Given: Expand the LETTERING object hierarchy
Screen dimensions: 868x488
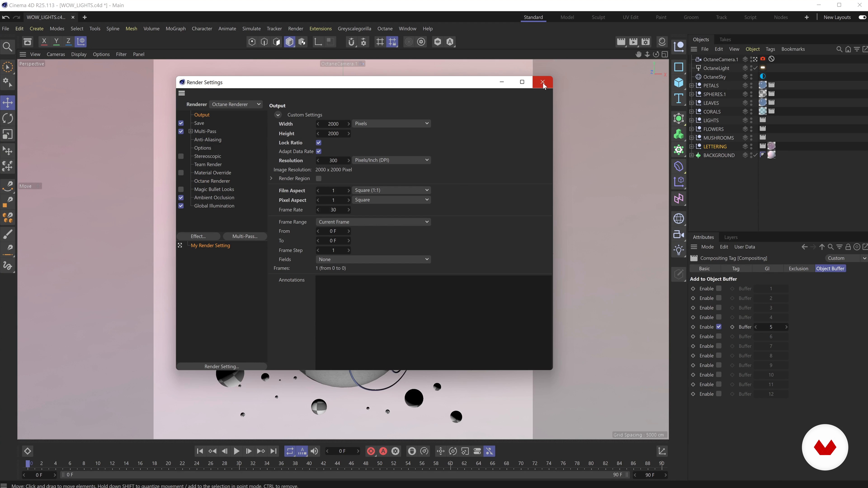Looking at the screenshot, I should tap(692, 146).
